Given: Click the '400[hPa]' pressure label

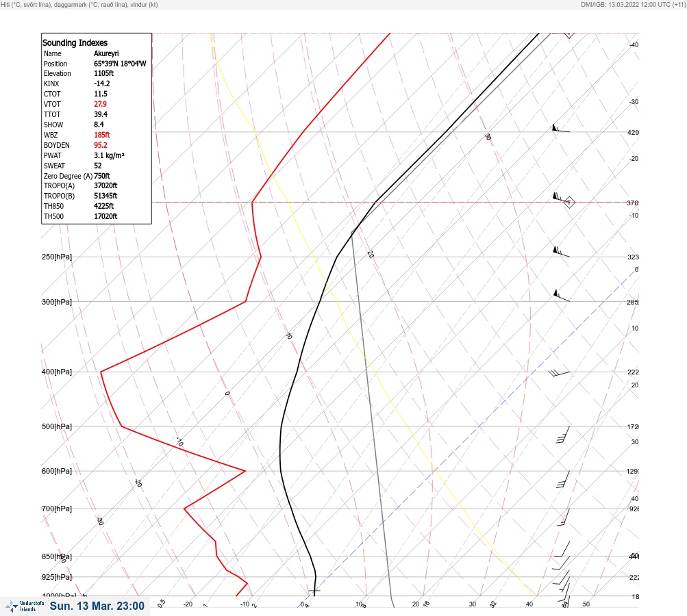Looking at the screenshot, I should [x=57, y=372].
